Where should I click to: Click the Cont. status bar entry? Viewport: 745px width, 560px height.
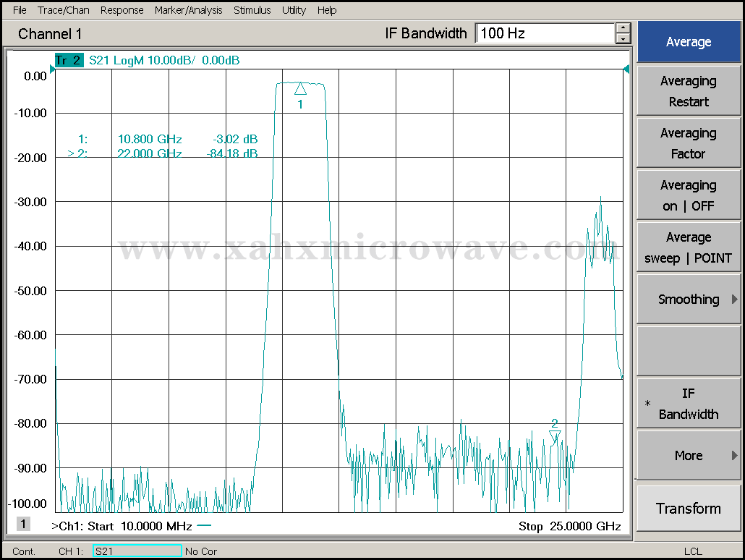point(24,551)
